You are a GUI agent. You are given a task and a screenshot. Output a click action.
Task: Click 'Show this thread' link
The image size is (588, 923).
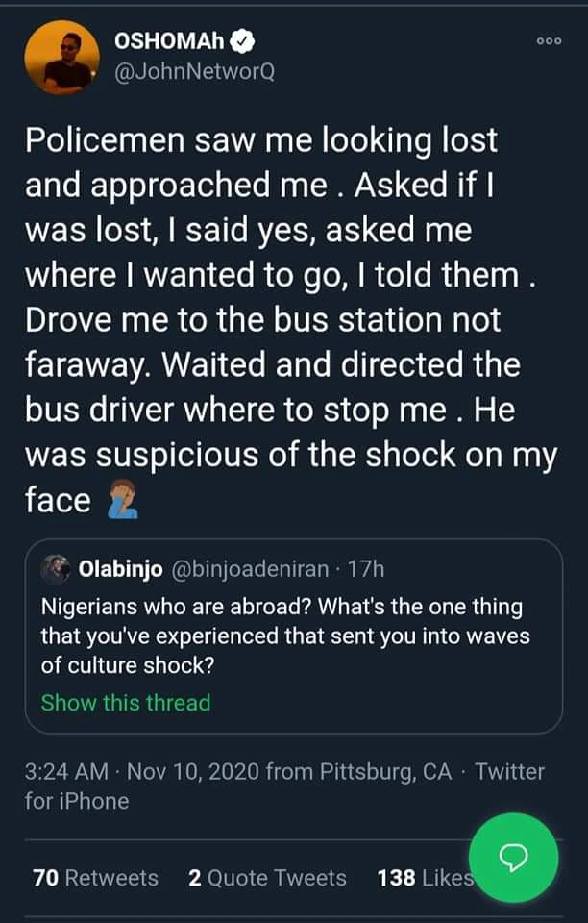125,703
